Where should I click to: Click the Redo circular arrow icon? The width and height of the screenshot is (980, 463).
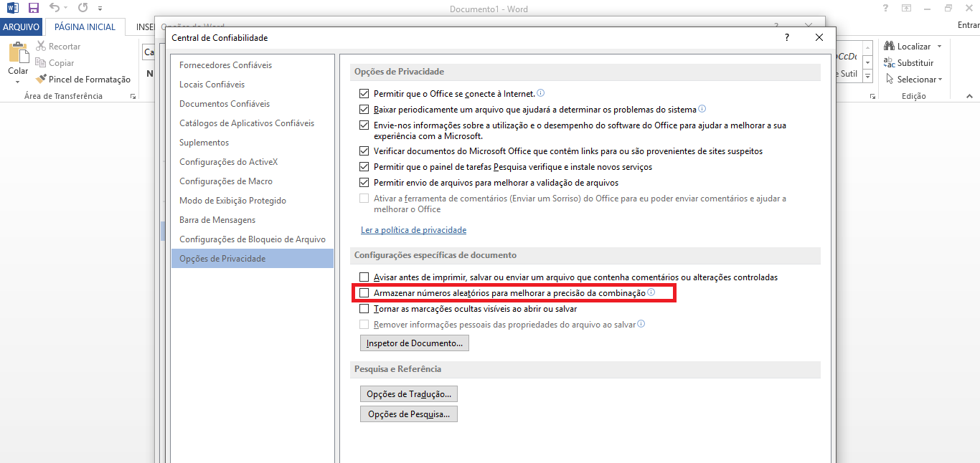tap(83, 8)
